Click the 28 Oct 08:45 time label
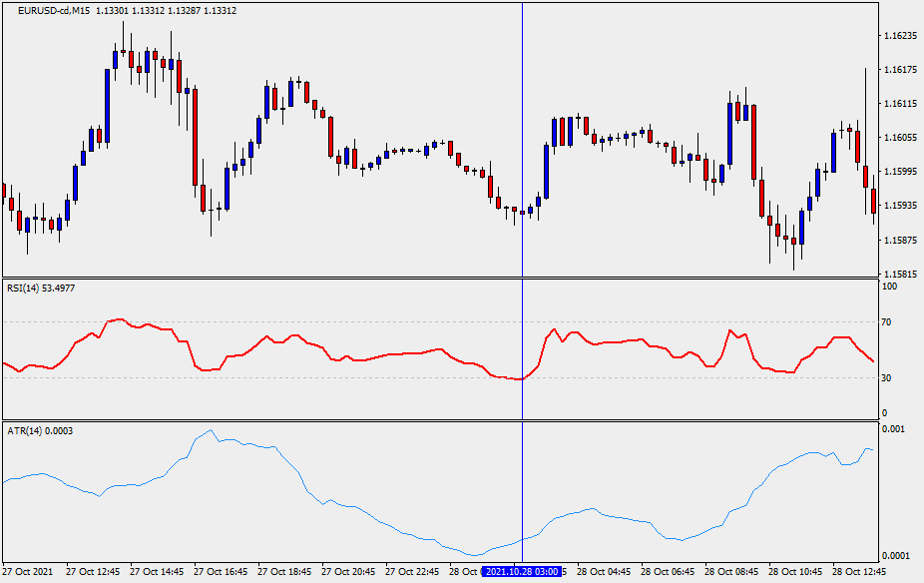The width and height of the screenshot is (924, 583). tap(732, 572)
